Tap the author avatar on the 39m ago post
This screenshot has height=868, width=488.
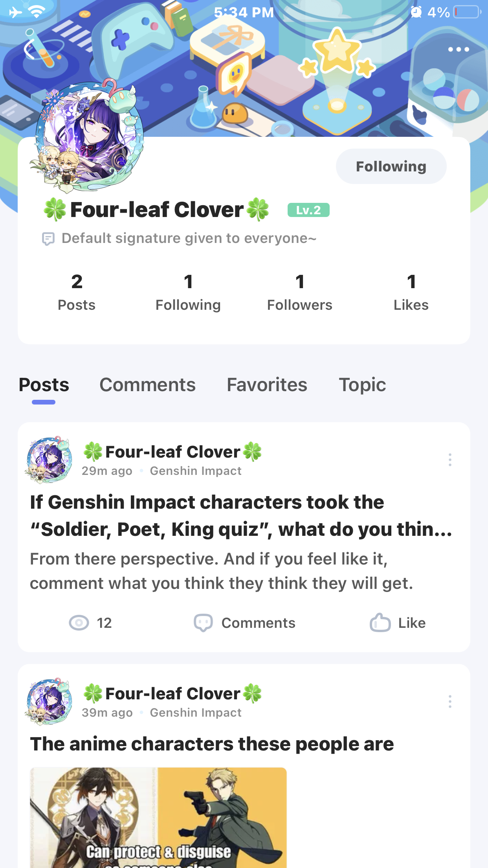pos(50,701)
